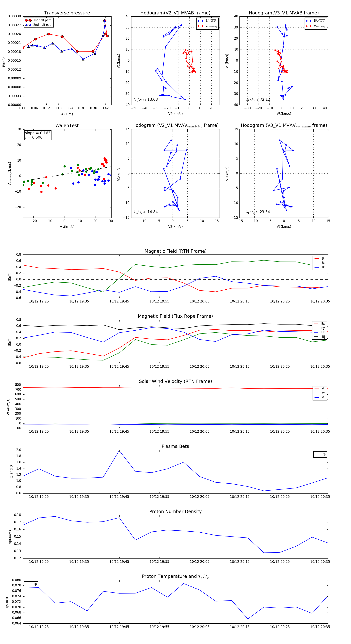Click the "Tp(10^6K)" y-axis label
351x644 pixels.
click(7, 602)
